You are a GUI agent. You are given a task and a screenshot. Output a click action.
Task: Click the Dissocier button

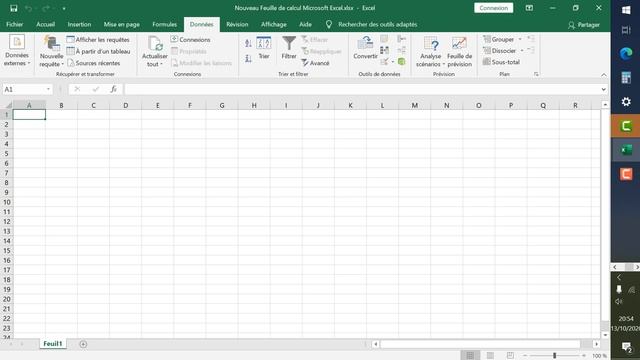click(x=500, y=51)
